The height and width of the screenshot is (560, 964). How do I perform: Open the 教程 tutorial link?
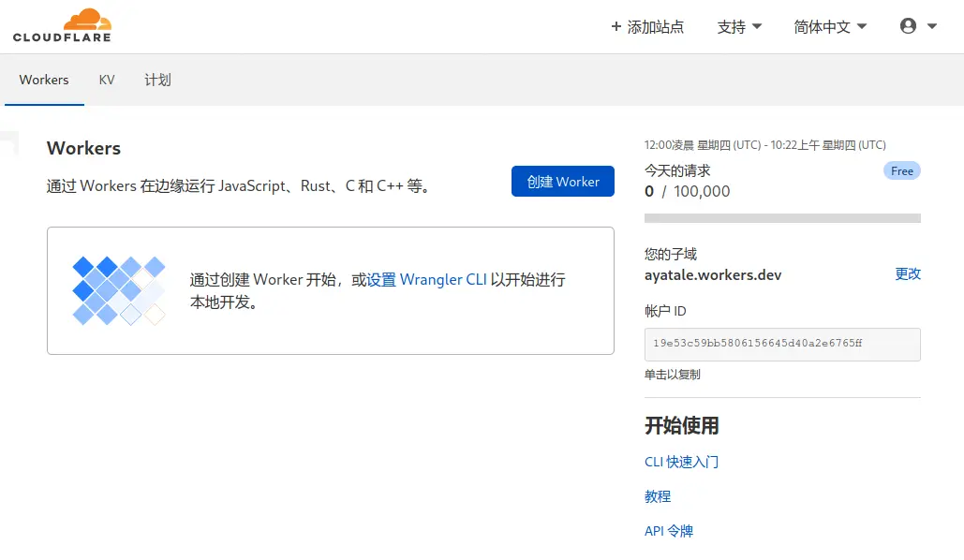(x=658, y=496)
